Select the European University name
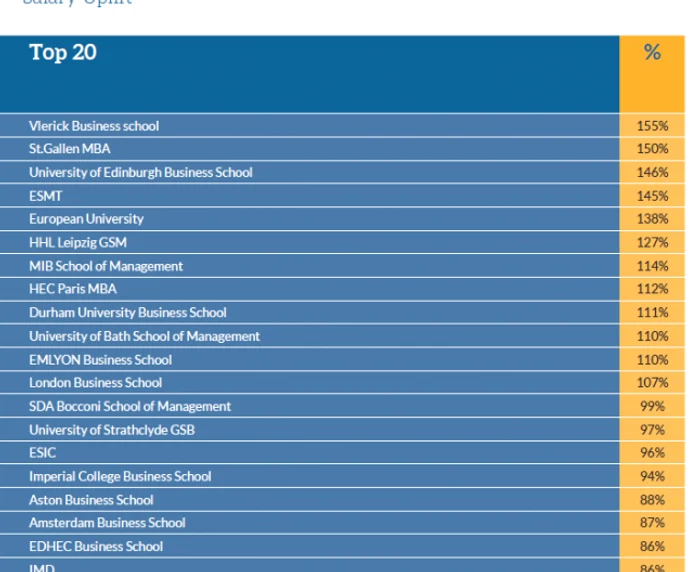This screenshot has width=700, height=572. pos(87,219)
